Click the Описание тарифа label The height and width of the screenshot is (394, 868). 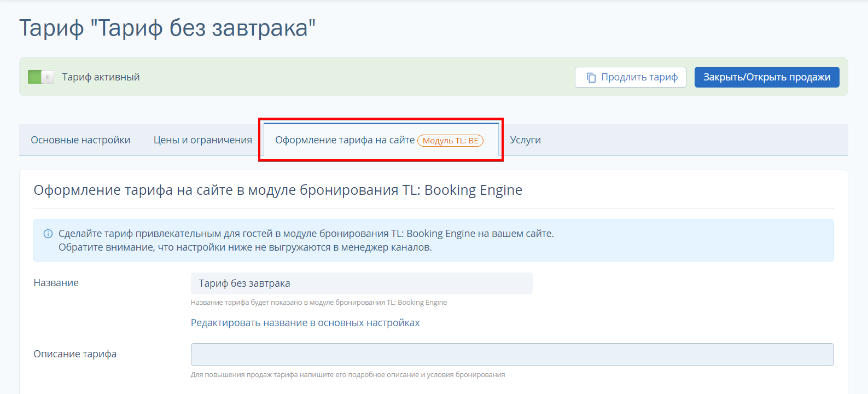pyautogui.click(x=75, y=354)
